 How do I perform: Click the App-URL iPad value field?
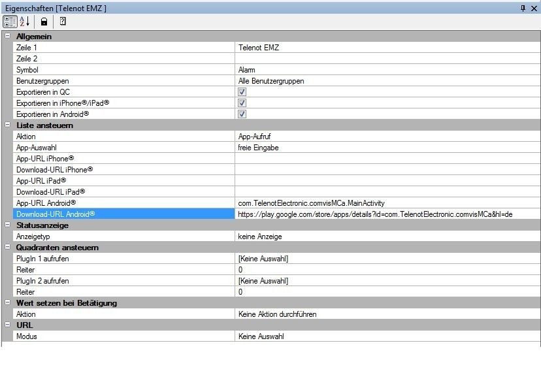(x=387, y=180)
